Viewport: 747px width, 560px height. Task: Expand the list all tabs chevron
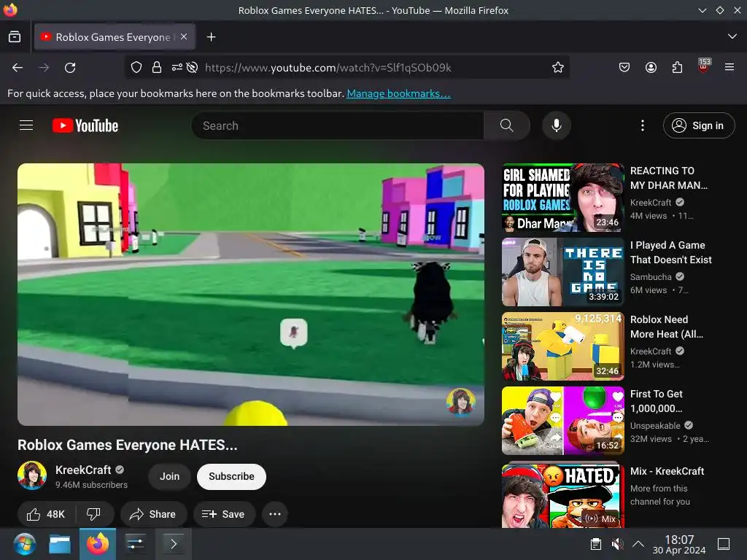732,36
